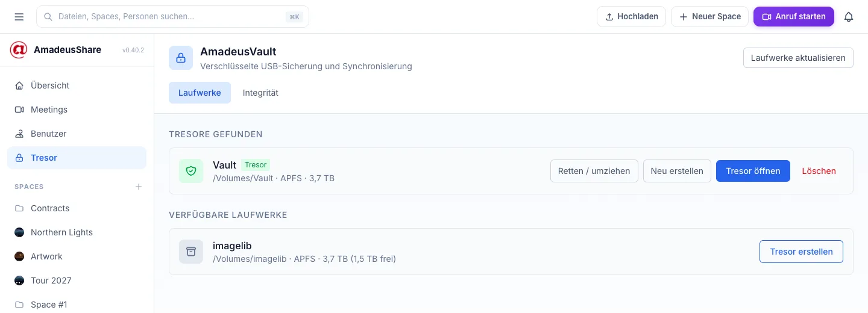Viewport: 868px width, 313px height.
Task: Go to Übersicht in the sidebar
Action: click(x=77, y=85)
